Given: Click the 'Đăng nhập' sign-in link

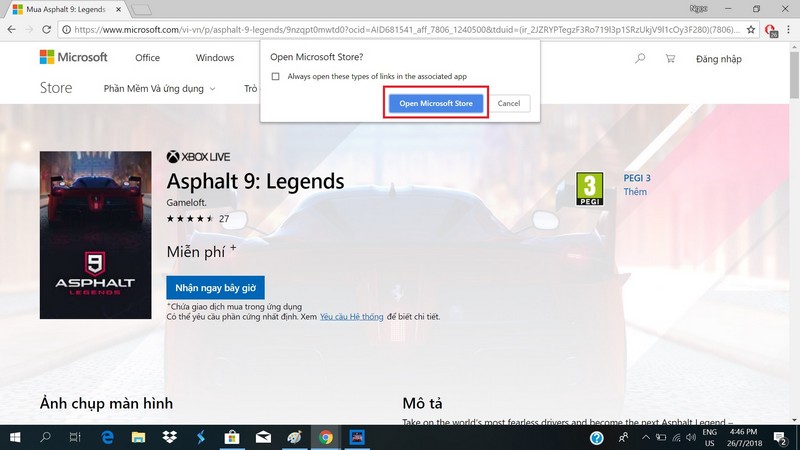Looking at the screenshot, I should [x=718, y=59].
